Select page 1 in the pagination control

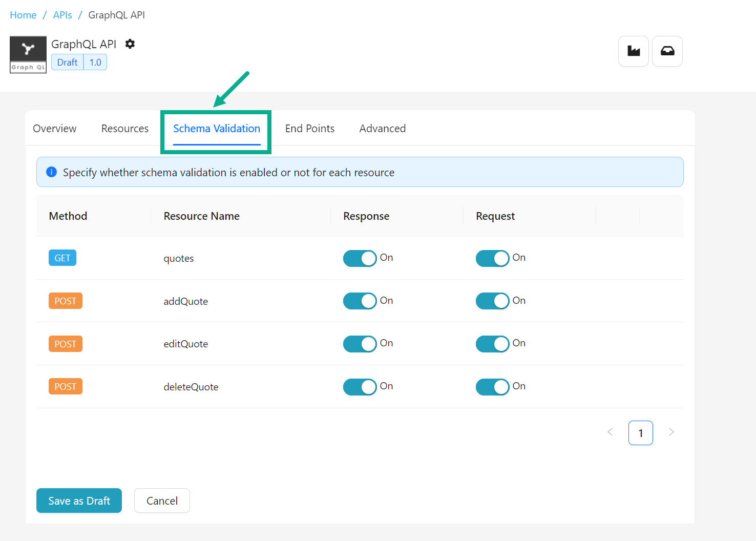[640, 432]
